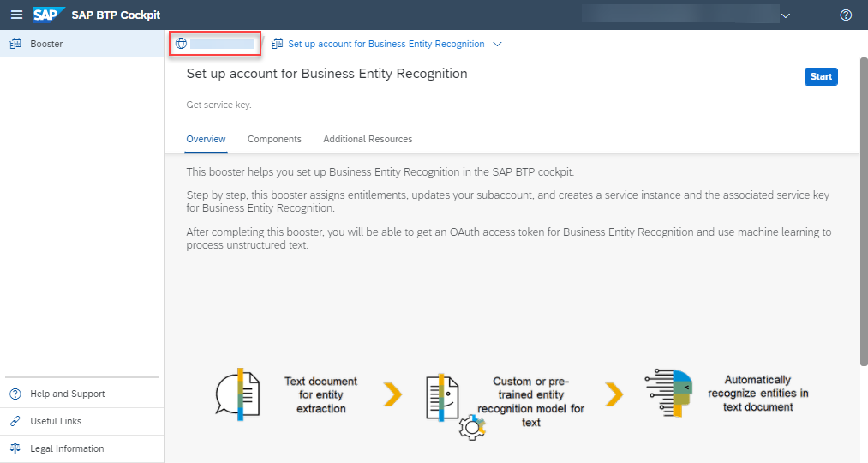Expand the user account dropdown in header
Screen dimensions: 868x463
785,15
